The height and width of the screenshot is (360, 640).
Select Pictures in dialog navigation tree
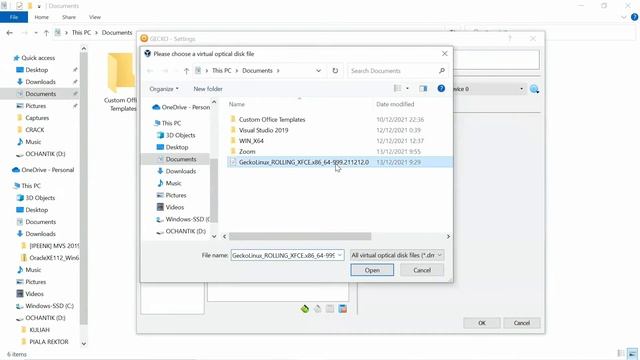coord(172,195)
